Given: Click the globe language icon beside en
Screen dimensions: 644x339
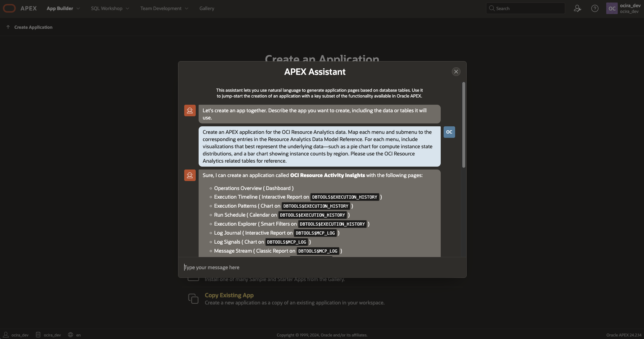Looking at the screenshot, I should click(71, 335).
